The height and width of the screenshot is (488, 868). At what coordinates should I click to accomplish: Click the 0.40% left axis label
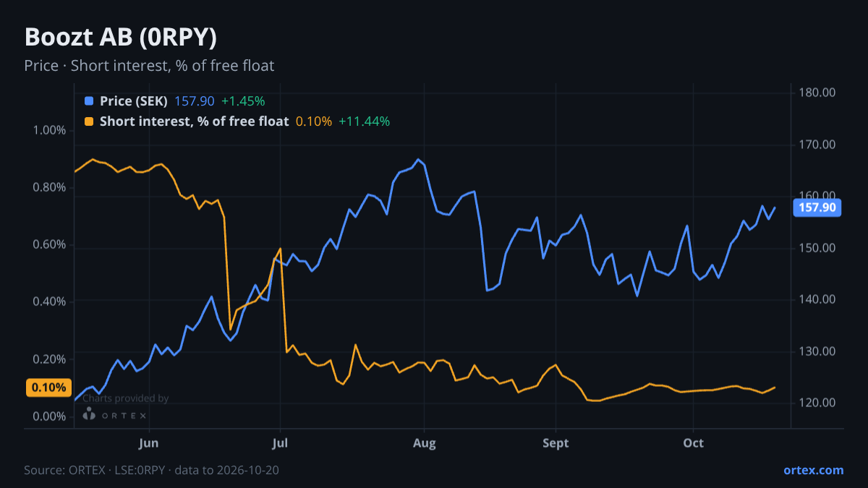point(50,301)
